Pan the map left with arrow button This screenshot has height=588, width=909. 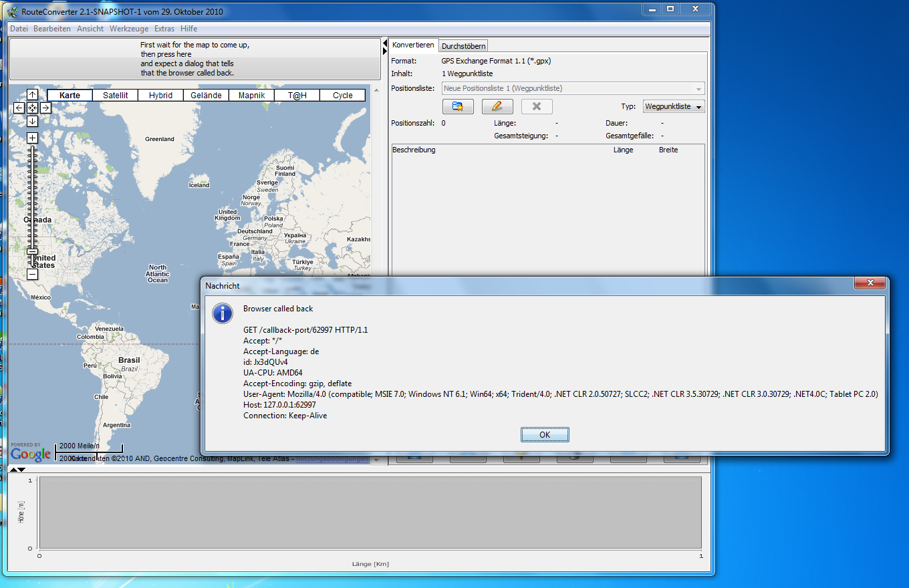coord(19,108)
